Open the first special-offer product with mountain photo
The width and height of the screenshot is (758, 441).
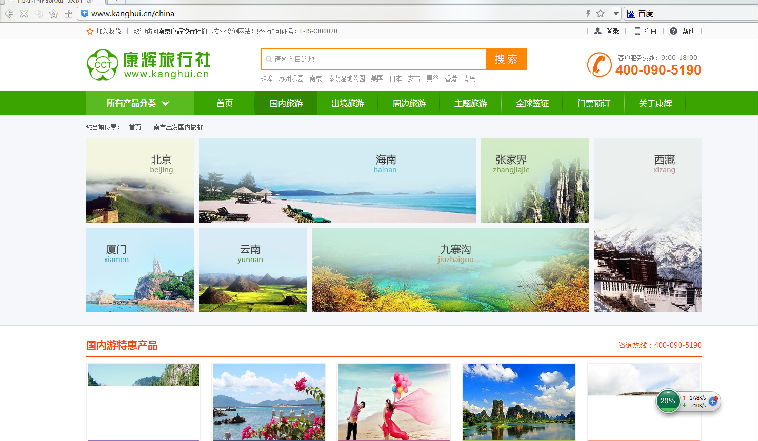(143, 402)
